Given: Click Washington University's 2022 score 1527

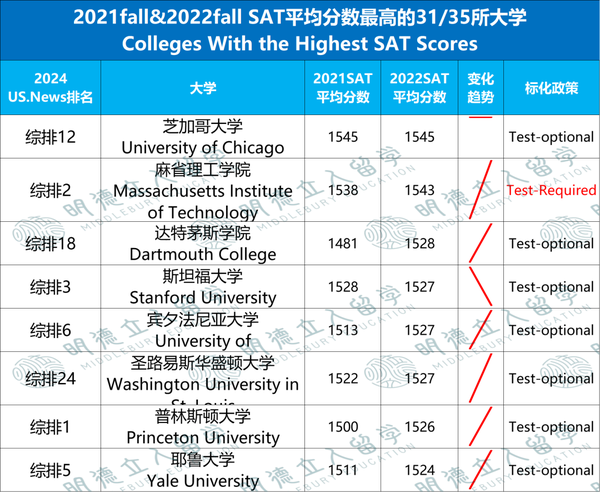Looking at the screenshot, I should [x=419, y=378].
